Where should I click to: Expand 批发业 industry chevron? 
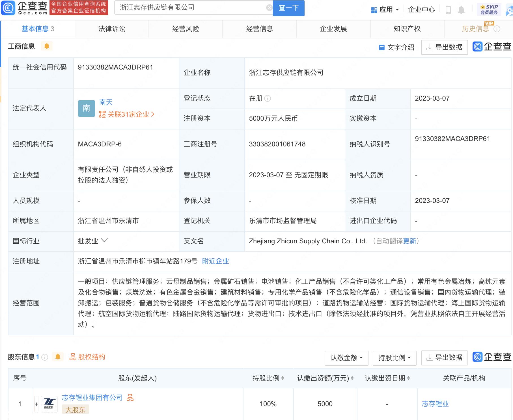click(104, 241)
